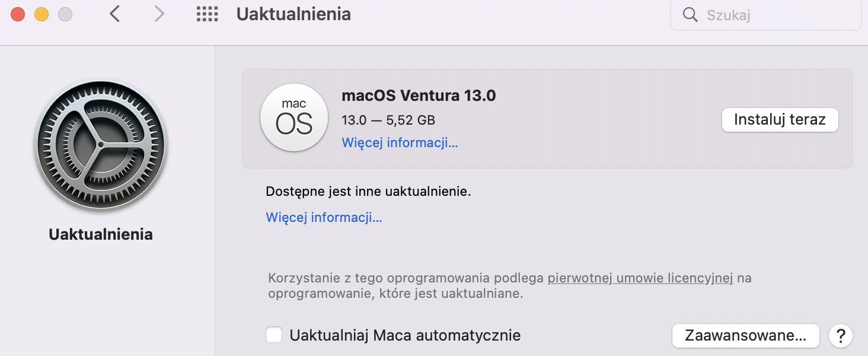Click the grid icon to show all preferences
Viewport: 868px width, 356px height.
[206, 14]
